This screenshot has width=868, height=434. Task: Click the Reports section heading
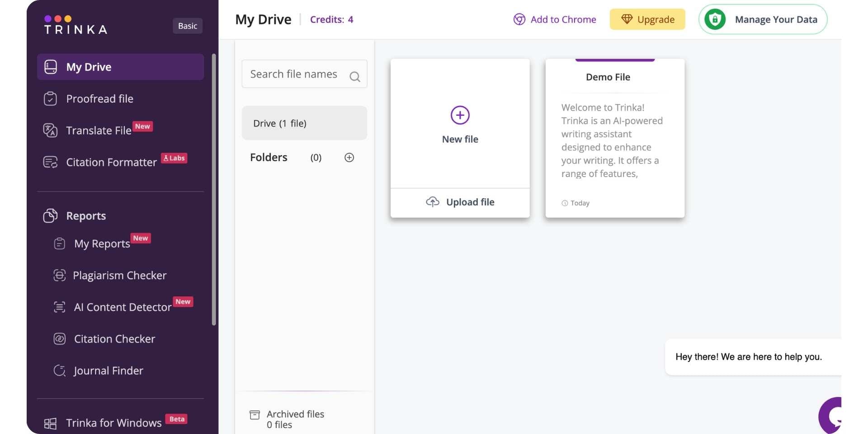(x=86, y=216)
